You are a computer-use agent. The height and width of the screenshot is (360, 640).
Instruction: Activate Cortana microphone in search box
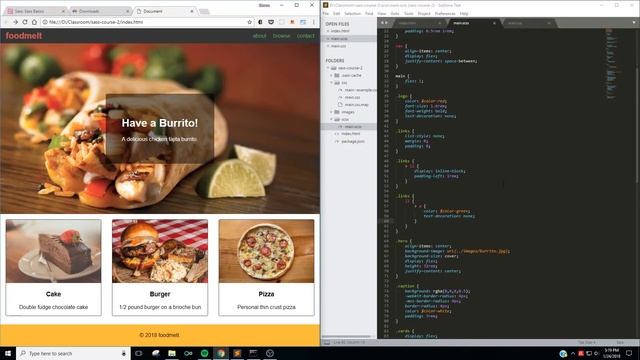[124, 353]
